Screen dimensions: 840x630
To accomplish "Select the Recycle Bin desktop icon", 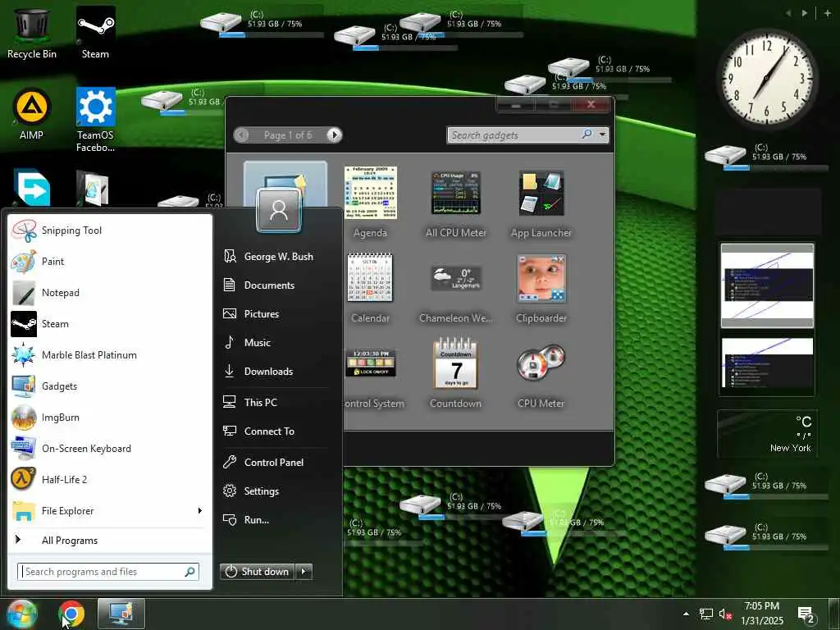I will pos(32,33).
